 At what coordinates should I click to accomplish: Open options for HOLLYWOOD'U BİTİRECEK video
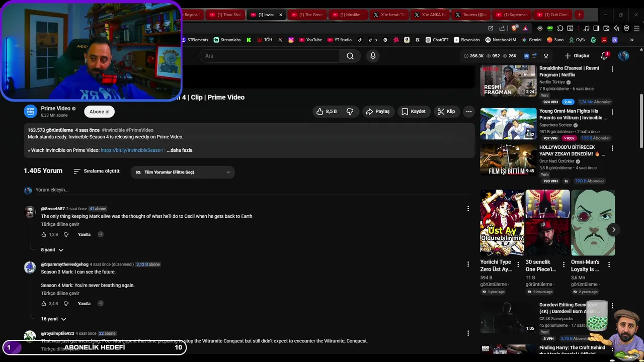(x=612, y=148)
